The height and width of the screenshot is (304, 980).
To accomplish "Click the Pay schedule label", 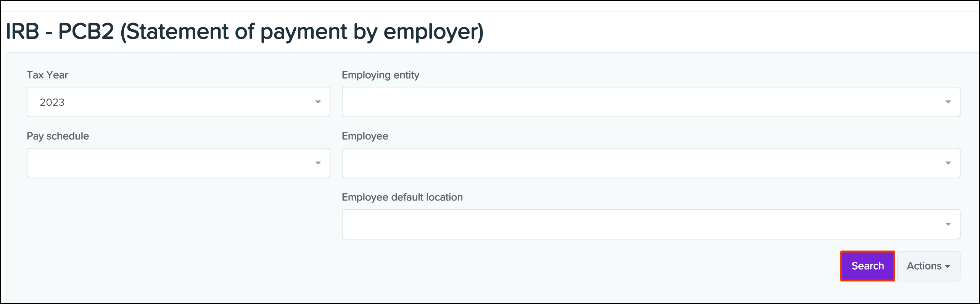I will click(x=58, y=136).
